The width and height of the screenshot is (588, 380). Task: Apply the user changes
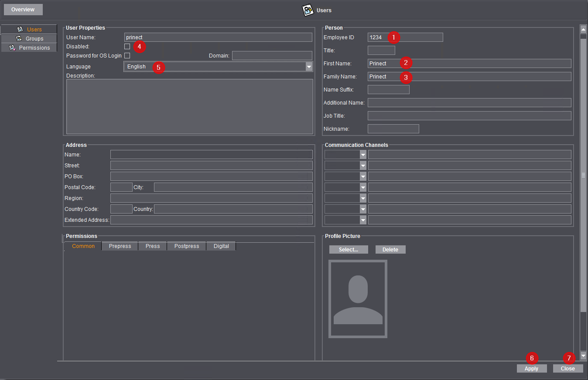pyautogui.click(x=532, y=368)
